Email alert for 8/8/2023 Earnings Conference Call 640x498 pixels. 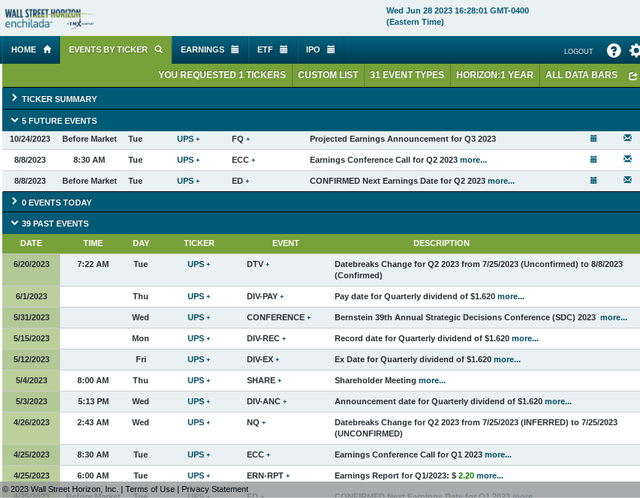click(x=627, y=159)
